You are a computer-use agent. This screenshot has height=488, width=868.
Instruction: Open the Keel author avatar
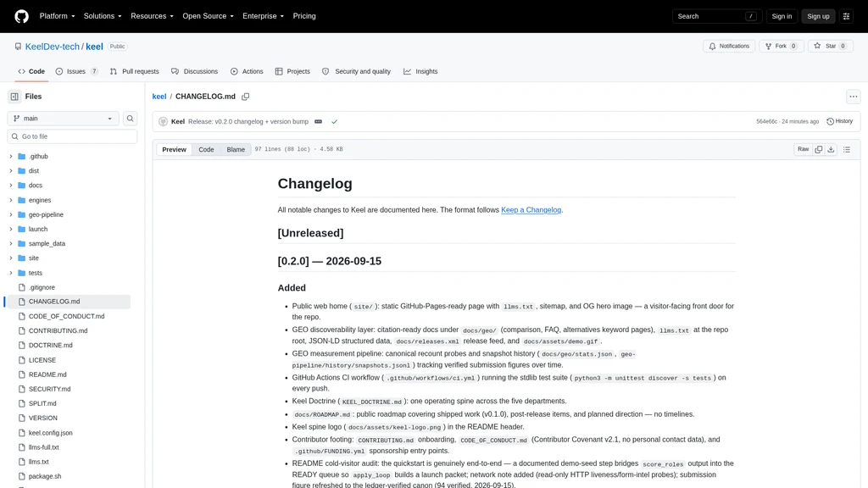click(x=163, y=122)
